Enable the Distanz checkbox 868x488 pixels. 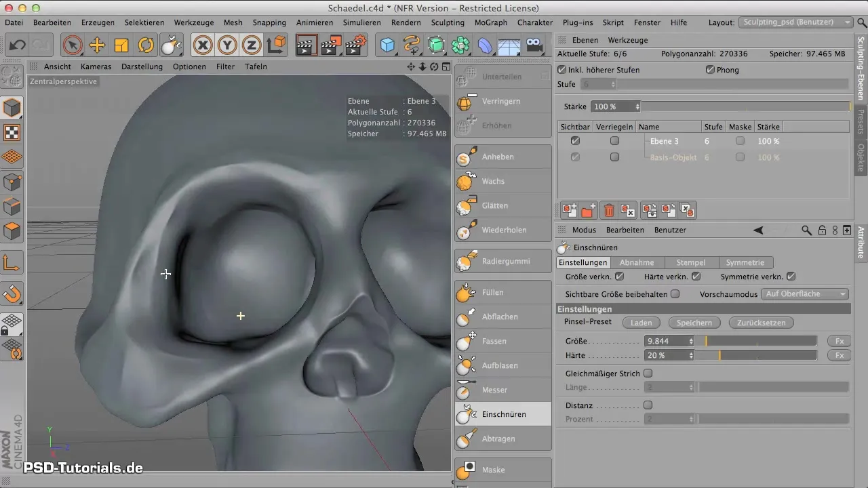[648, 405]
